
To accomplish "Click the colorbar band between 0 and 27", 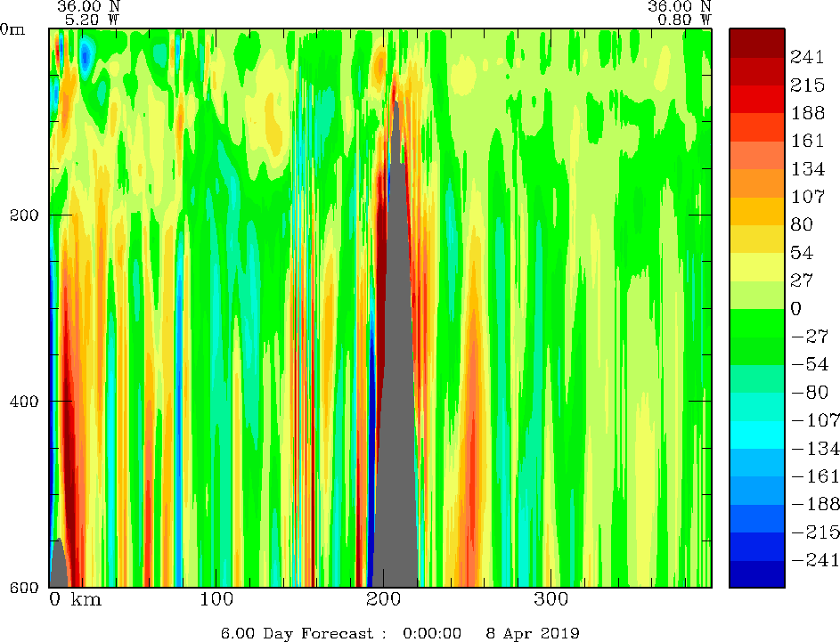I will [757, 295].
